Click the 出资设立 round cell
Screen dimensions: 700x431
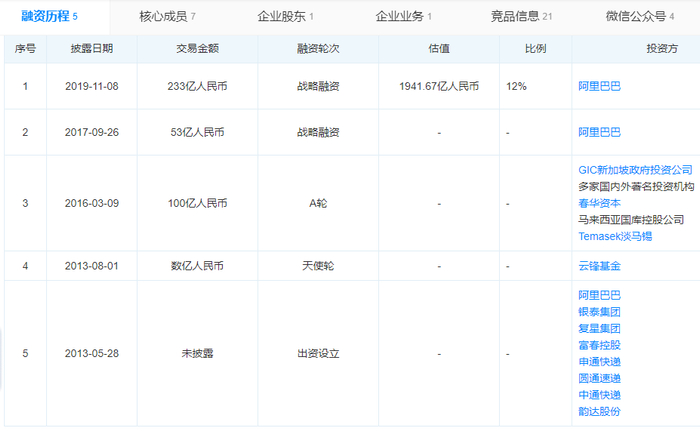pos(318,353)
